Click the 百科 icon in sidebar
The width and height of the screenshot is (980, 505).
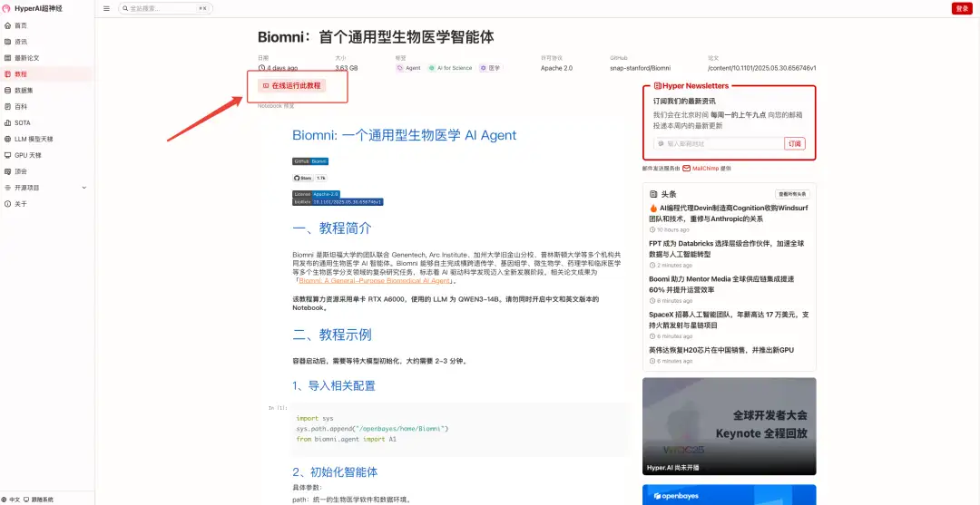[x=7, y=107]
